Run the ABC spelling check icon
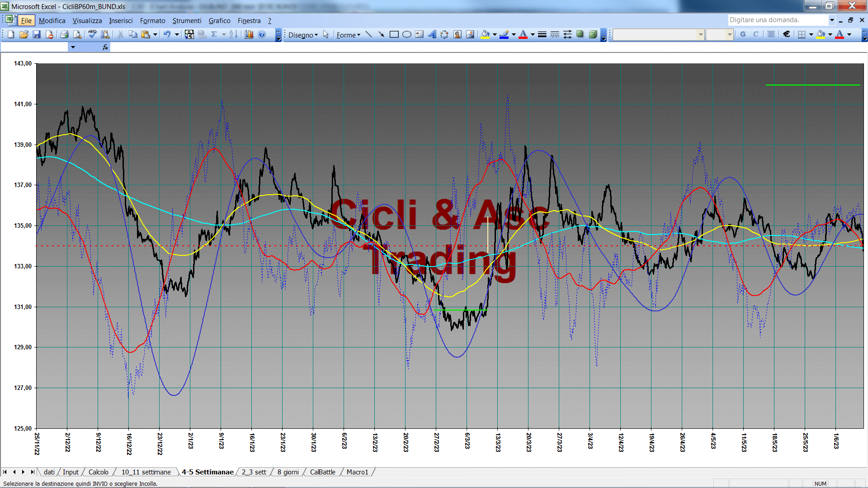The width and height of the screenshot is (868, 488). (92, 34)
